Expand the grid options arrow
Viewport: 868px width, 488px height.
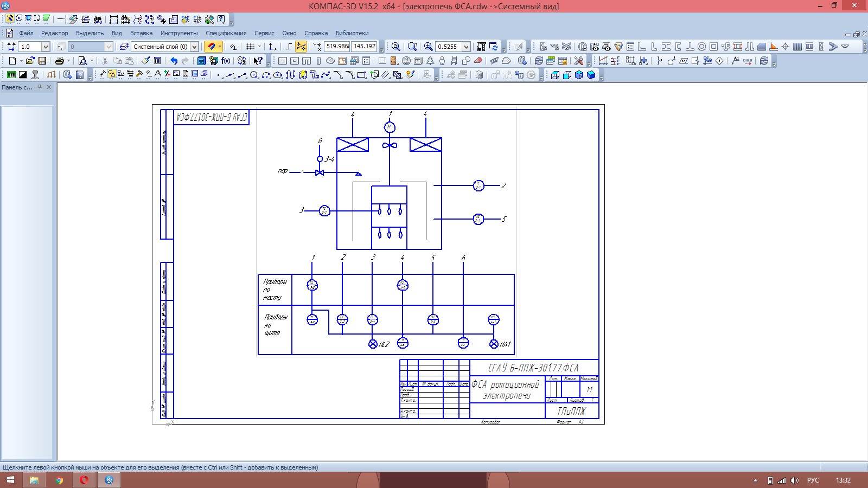coord(259,47)
